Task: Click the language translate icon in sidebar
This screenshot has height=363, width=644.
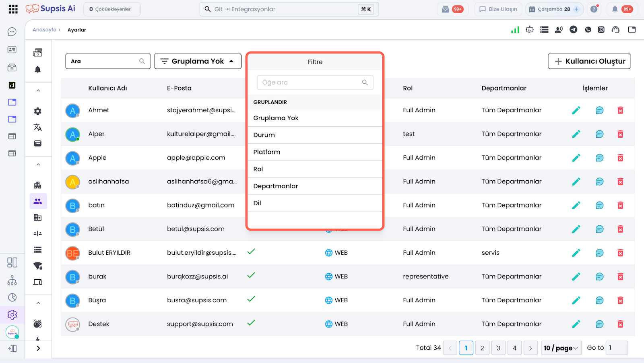Action: [38, 128]
